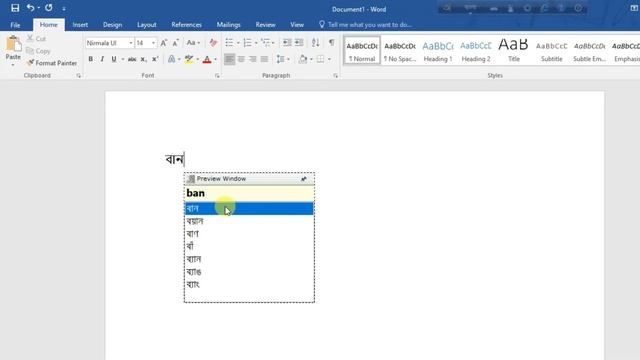
Task: Apply the Title style
Action: pos(513,50)
